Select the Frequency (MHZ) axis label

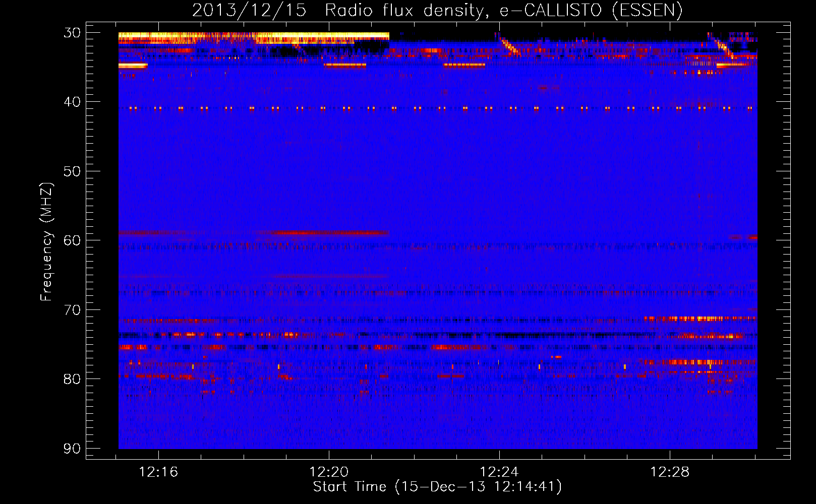coord(46,241)
